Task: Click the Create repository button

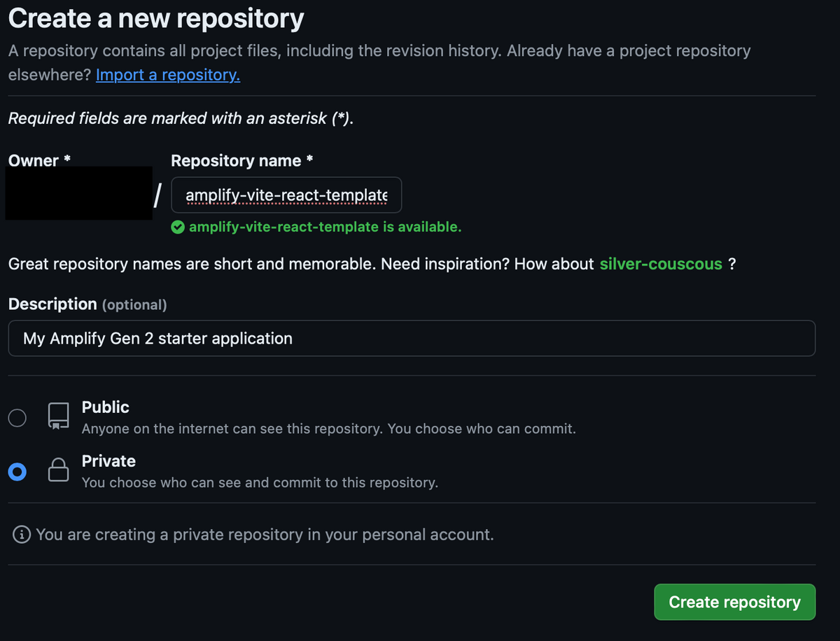Action: click(x=734, y=602)
